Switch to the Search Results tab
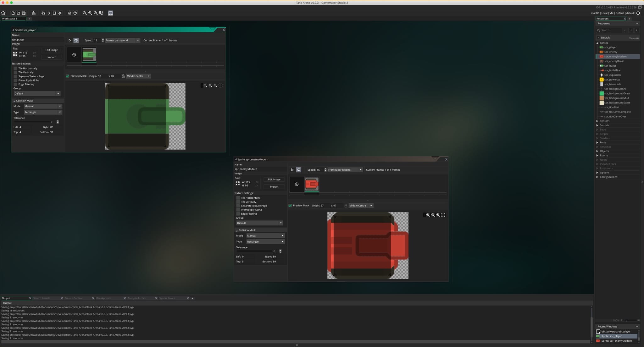Viewport: 644px width, 347px height. pos(42,298)
